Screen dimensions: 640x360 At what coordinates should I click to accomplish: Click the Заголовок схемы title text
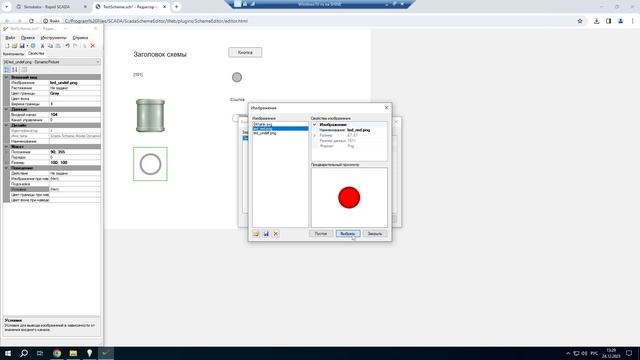click(160, 54)
